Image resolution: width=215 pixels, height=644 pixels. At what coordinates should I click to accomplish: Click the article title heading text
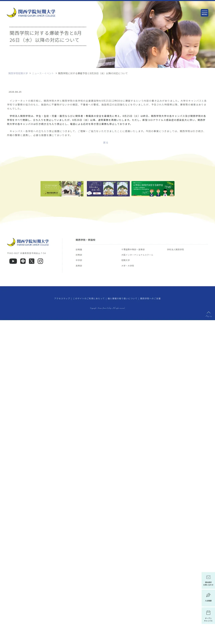click(x=46, y=36)
